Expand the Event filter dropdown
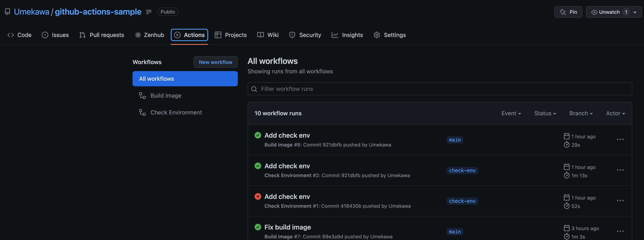Image resolution: width=644 pixels, height=240 pixels. [x=511, y=113]
